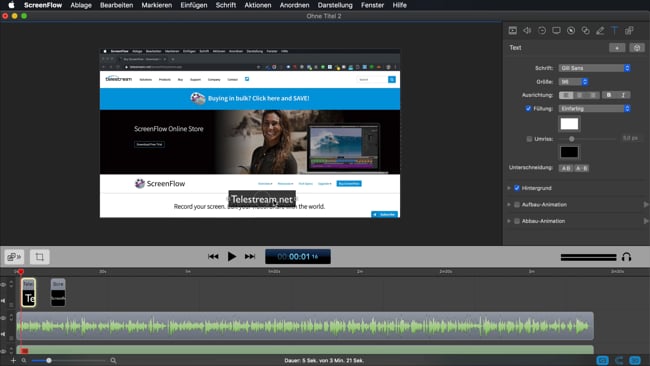The height and width of the screenshot is (366, 650).
Task: Open the Audio properties tab
Action: (x=527, y=30)
